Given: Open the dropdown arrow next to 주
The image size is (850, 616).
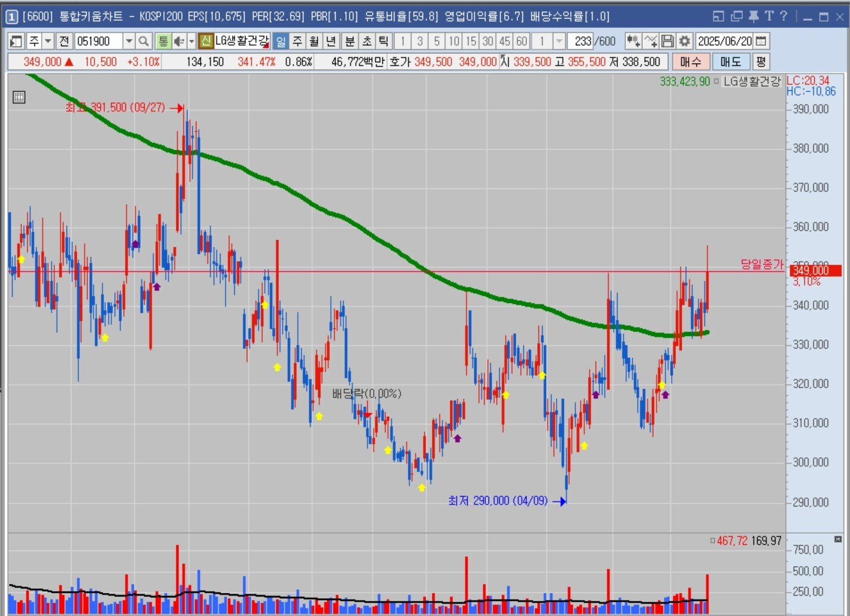Looking at the screenshot, I should coord(48,41).
